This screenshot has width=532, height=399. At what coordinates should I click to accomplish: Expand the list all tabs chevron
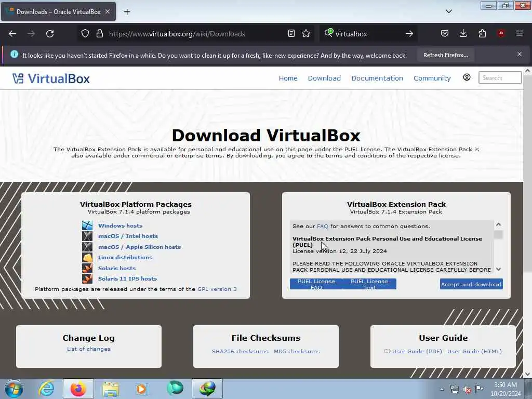pos(448,11)
